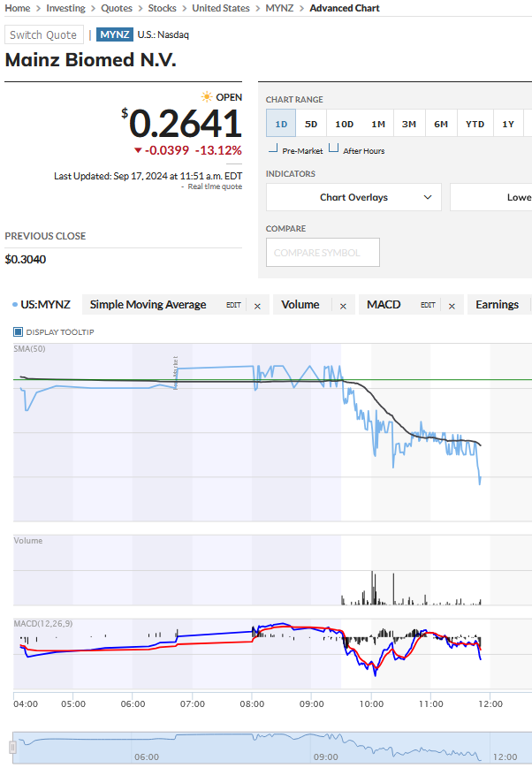Click the Simple Moving Average chip label
This screenshot has width=532, height=768.
tap(148, 305)
